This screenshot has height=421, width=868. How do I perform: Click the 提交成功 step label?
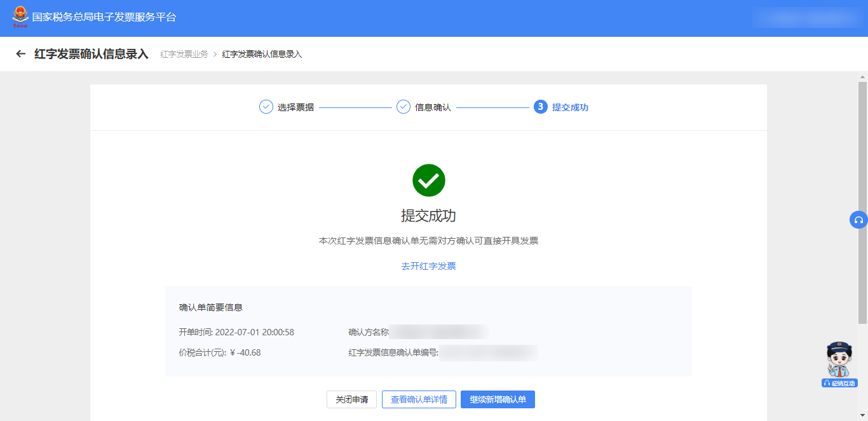(x=570, y=107)
